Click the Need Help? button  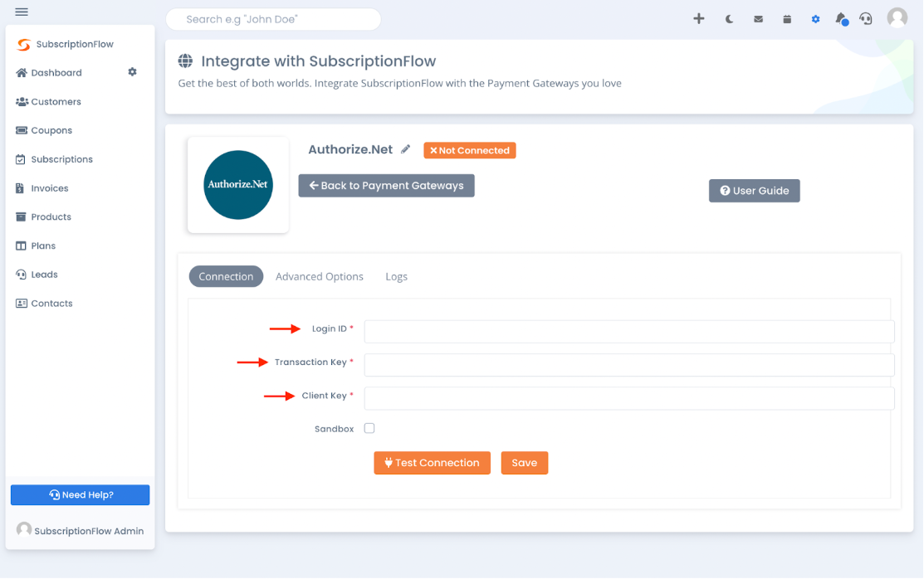(81, 494)
